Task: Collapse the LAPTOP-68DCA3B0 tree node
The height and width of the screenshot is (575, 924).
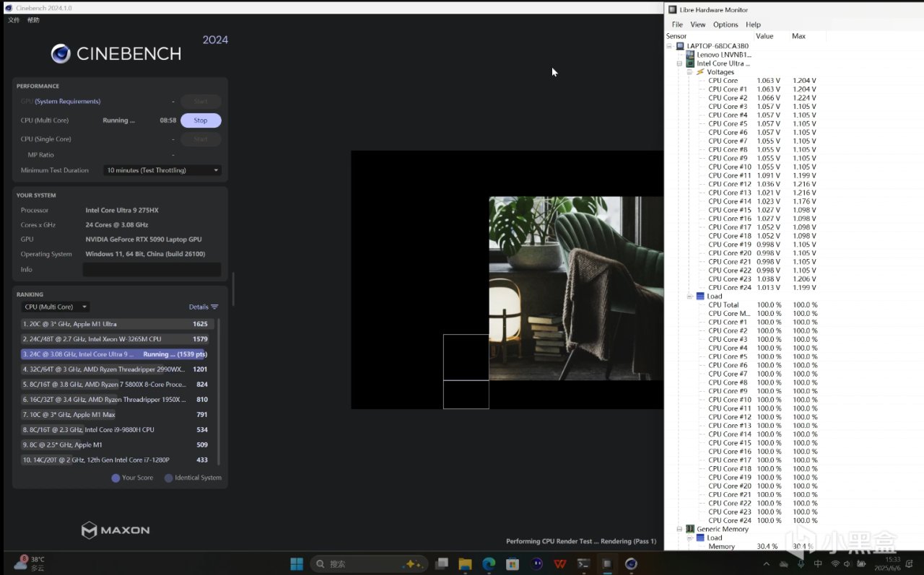Action: (669, 46)
